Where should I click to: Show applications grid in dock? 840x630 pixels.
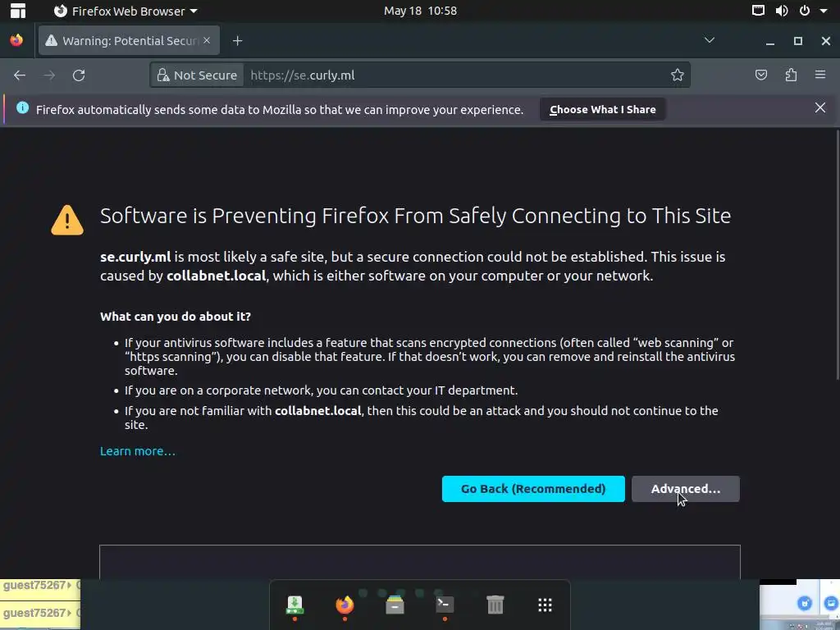pyautogui.click(x=545, y=605)
